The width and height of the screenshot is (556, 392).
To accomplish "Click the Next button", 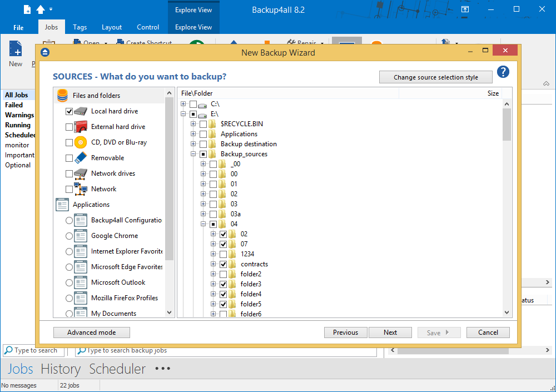I will pos(390,333).
